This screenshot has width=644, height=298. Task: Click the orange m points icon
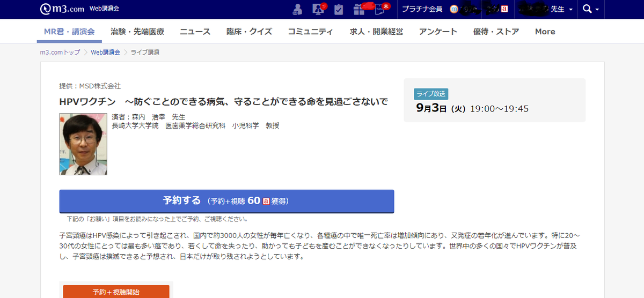click(x=454, y=9)
